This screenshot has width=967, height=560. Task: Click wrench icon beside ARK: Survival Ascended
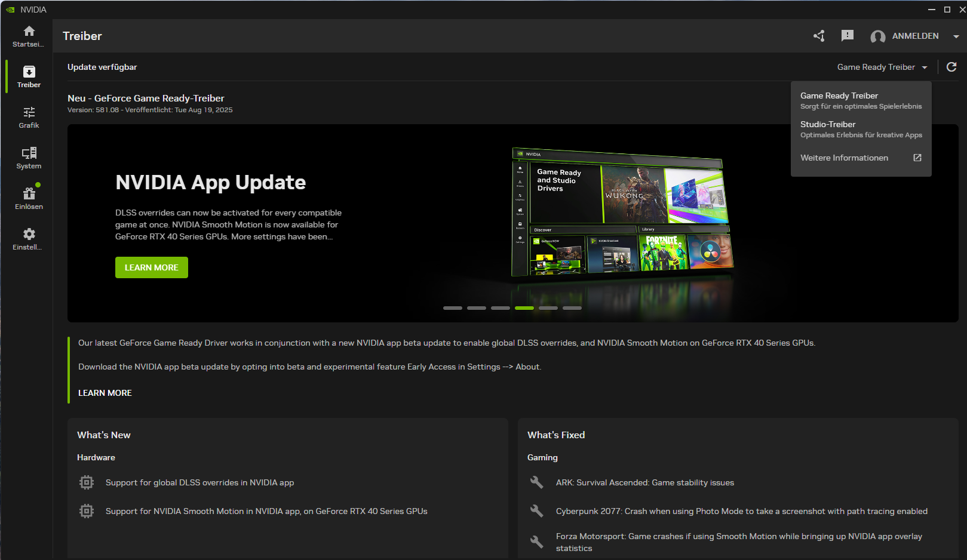[x=537, y=482]
